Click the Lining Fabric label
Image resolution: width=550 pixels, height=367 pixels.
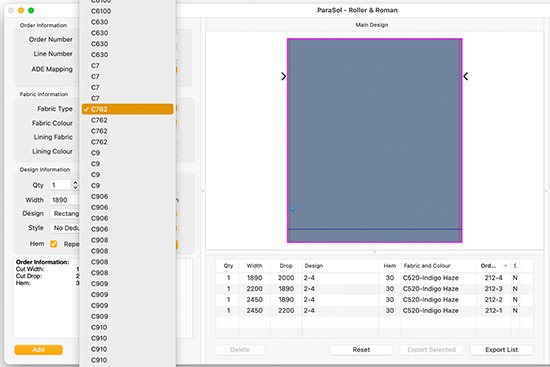click(53, 137)
